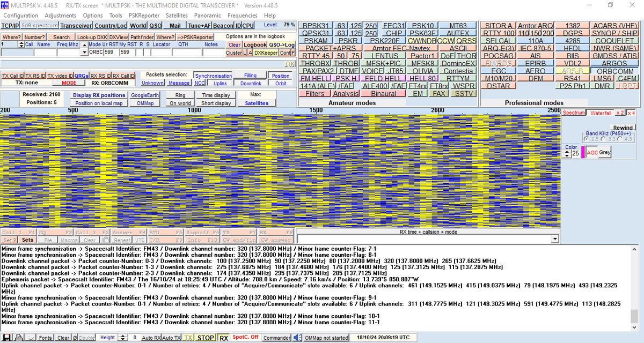
Task: Click the CPU button in top toolbar
Action: pos(248,25)
